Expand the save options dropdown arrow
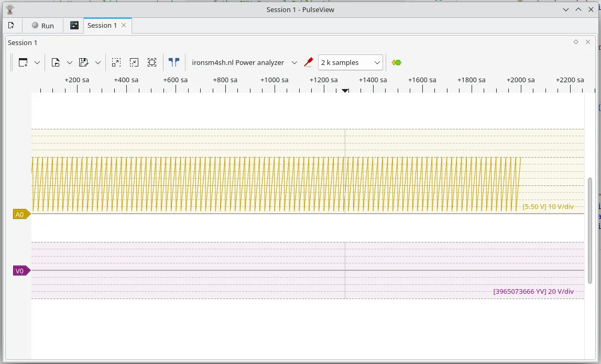The image size is (601, 364). click(98, 63)
